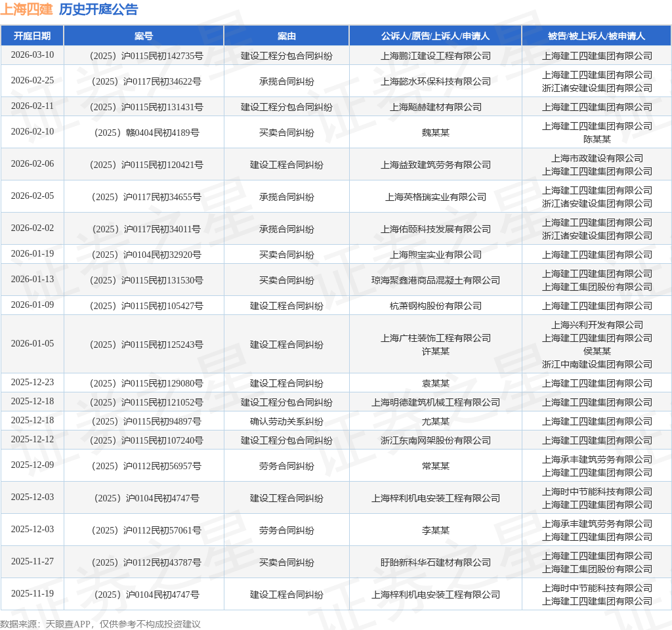672x630 pixels.
Task: Select the date 2026-02-11
Action: click(32, 106)
